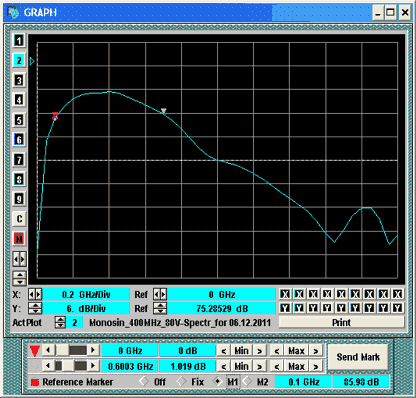
Task: Click previous-minimum arrow in the 0 dB row
Action: point(224,351)
